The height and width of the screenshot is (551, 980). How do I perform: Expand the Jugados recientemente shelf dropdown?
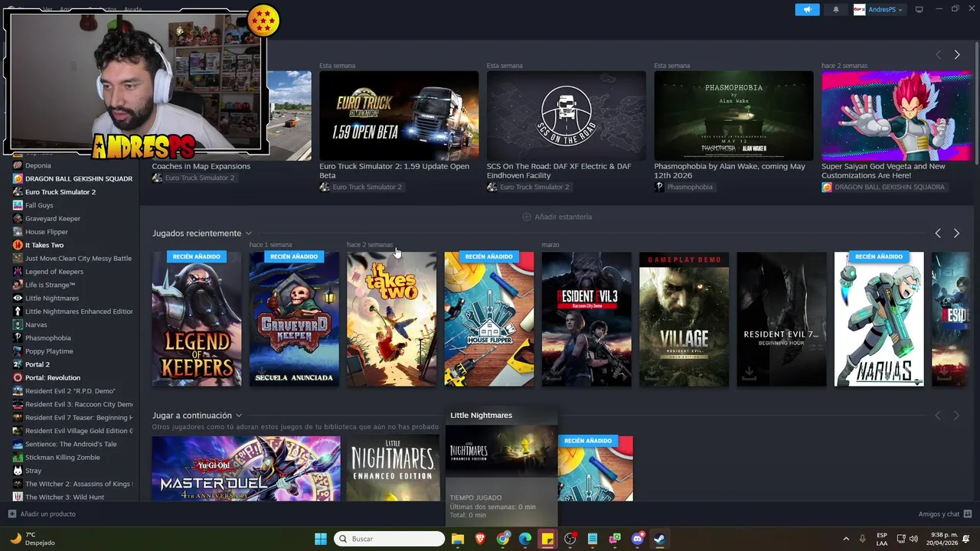coord(249,233)
